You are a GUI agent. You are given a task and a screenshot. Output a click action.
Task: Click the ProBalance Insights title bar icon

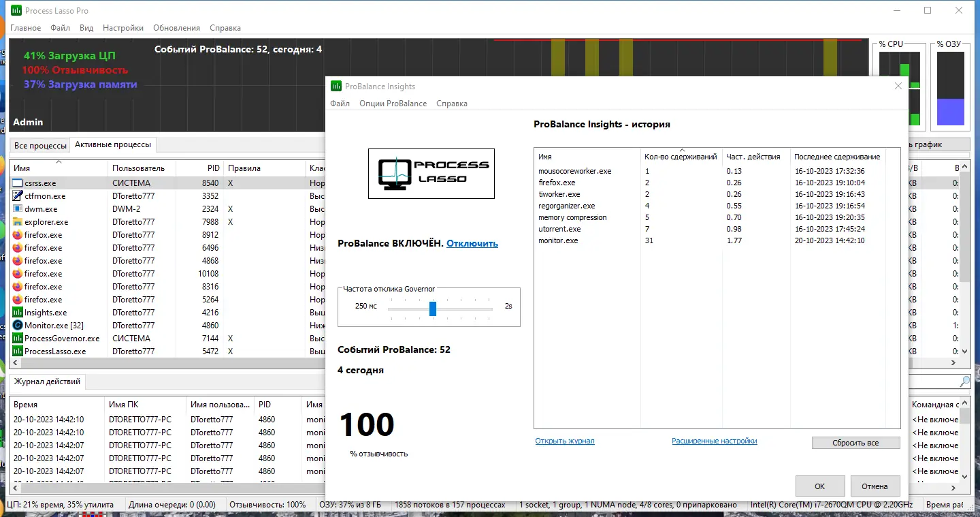point(336,86)
